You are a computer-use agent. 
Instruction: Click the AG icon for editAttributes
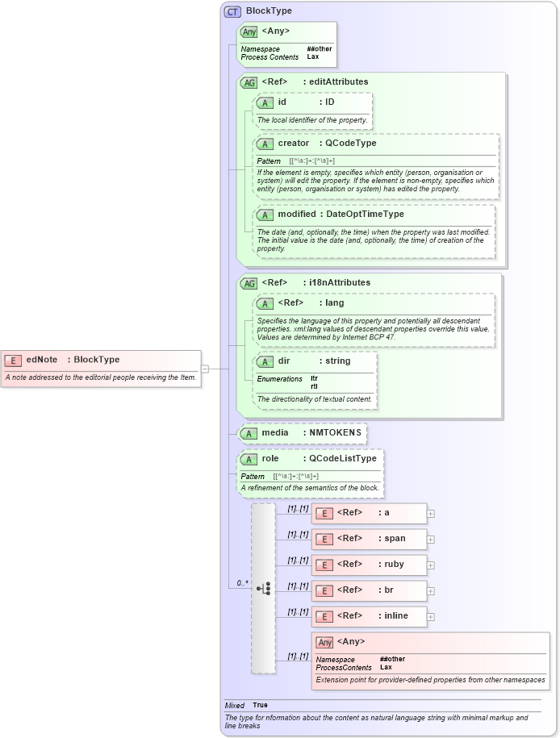(249, 83)
